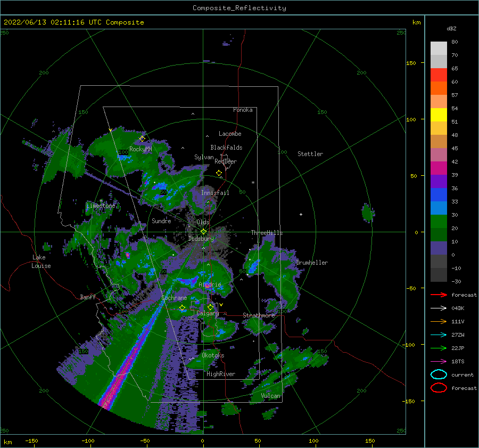This screenshot has height=448, width=479.
Task: Click the yellow swatch between 54 and 51 dBZ
Action: coord(439,115)
